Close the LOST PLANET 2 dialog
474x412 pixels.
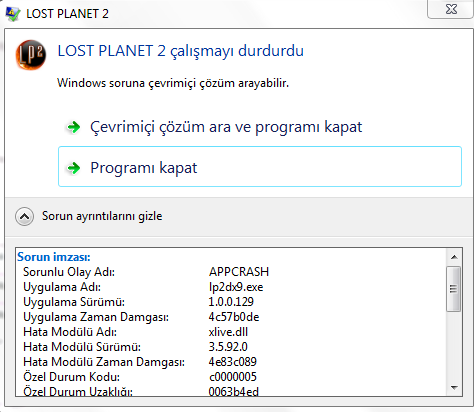pos(451,9)
